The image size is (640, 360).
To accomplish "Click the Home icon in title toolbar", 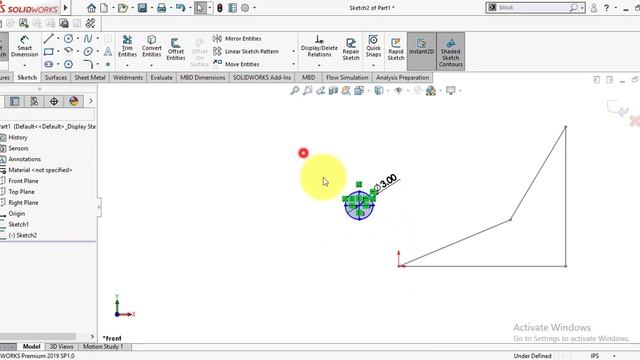I will pos(91,8).
